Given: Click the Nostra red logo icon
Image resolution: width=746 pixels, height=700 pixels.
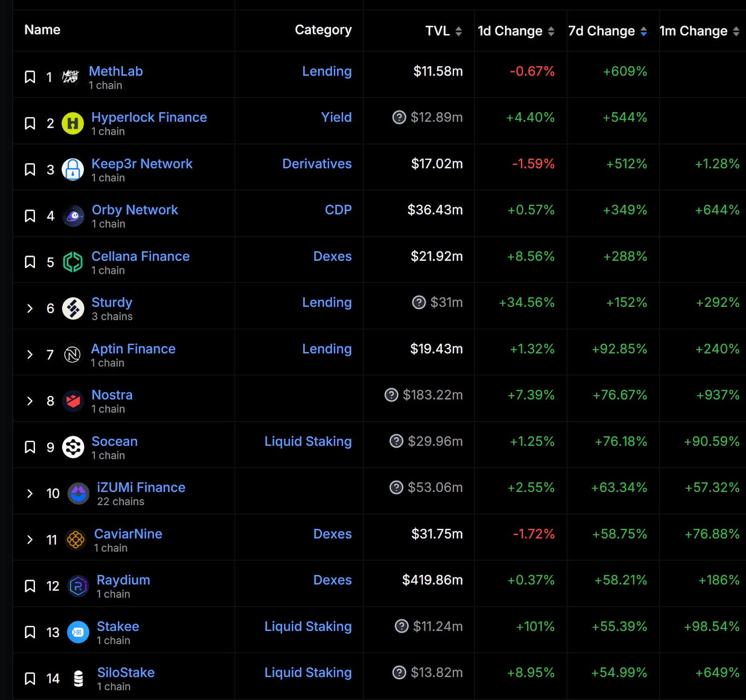Looking at the screenshot, I should click(73, 401).
